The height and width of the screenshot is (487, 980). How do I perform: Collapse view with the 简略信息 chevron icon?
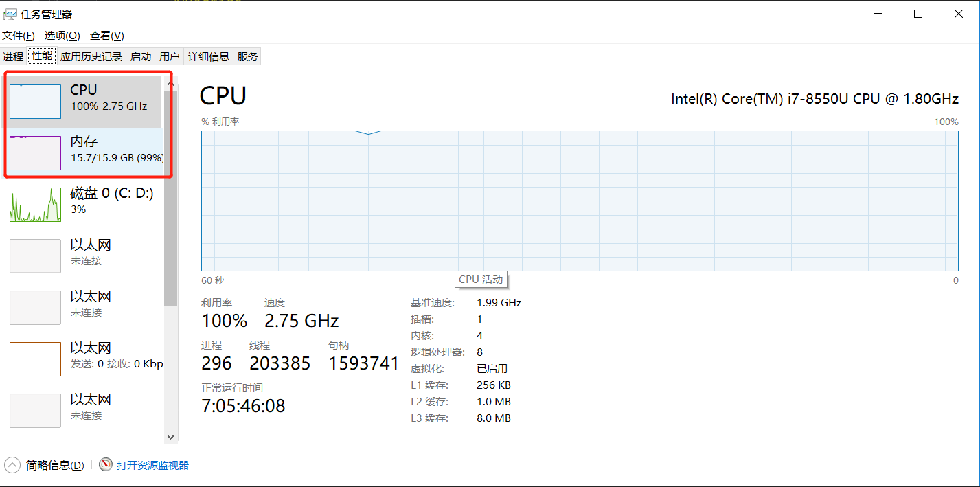click(12, 465)
